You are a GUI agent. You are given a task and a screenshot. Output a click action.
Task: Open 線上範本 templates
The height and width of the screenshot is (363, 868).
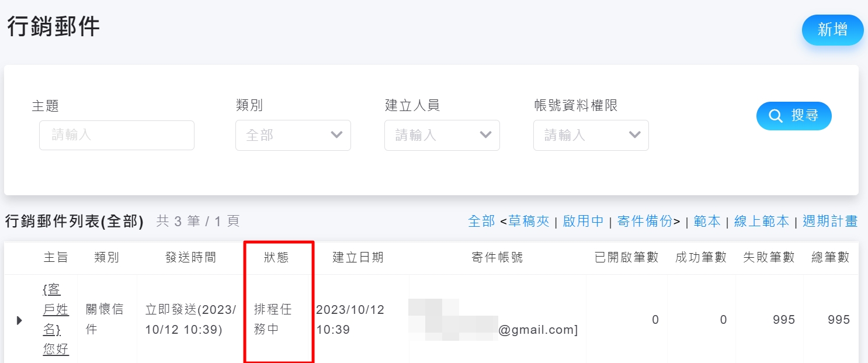[761, 221]
